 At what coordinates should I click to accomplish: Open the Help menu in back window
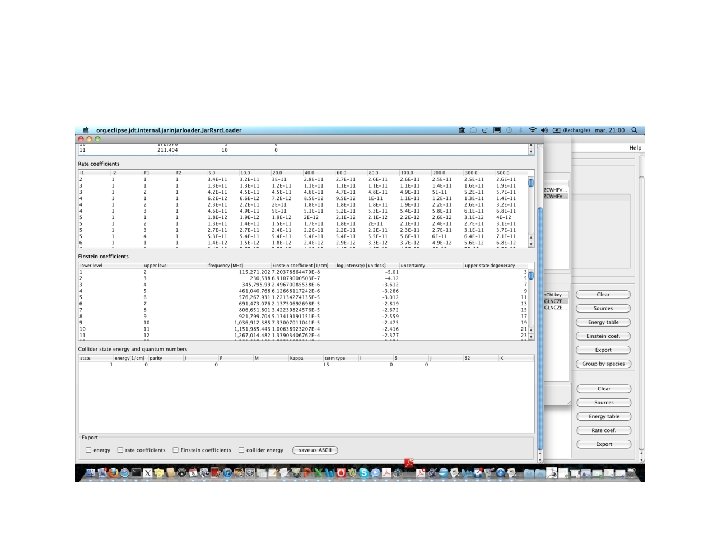[x=635, y=148]
